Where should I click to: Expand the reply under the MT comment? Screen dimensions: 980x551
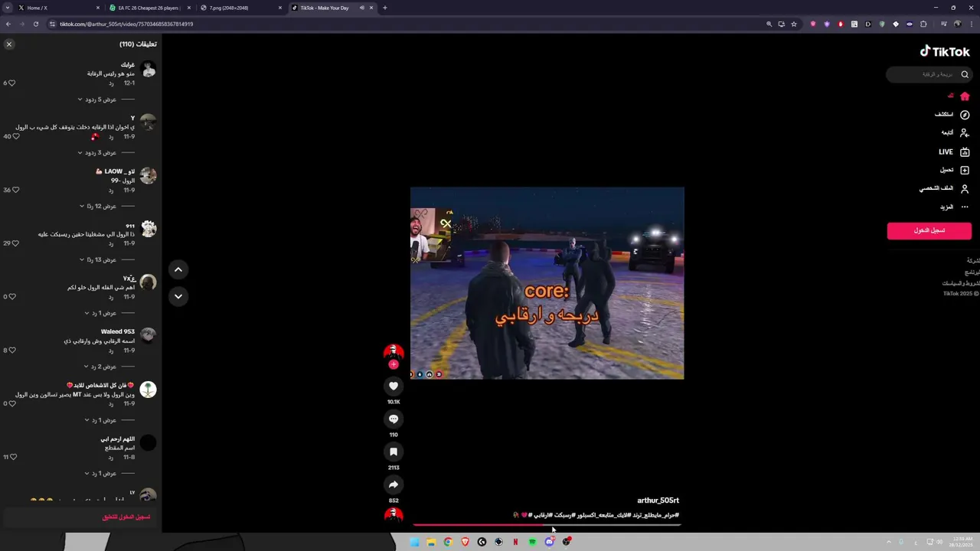[100, 420]
